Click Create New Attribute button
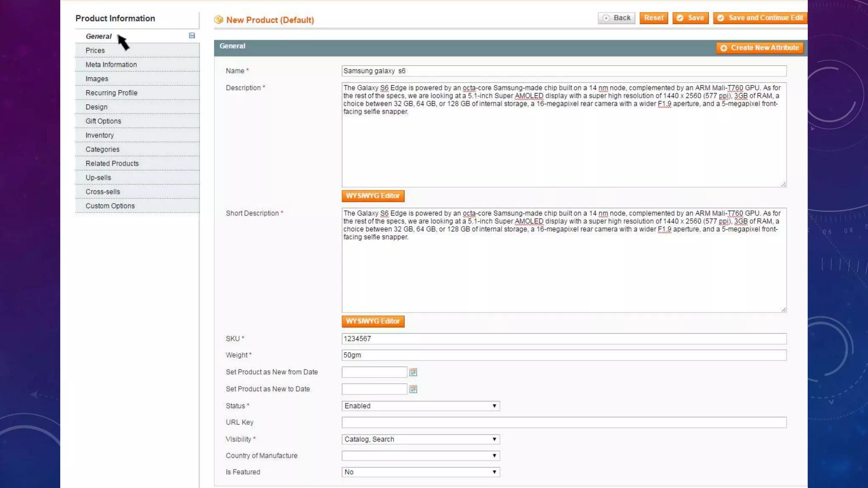 click(759, 48)
